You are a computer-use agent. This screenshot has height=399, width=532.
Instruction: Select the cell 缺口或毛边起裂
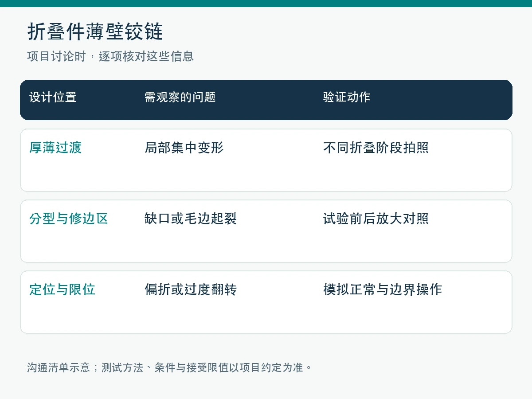[191, 219]
